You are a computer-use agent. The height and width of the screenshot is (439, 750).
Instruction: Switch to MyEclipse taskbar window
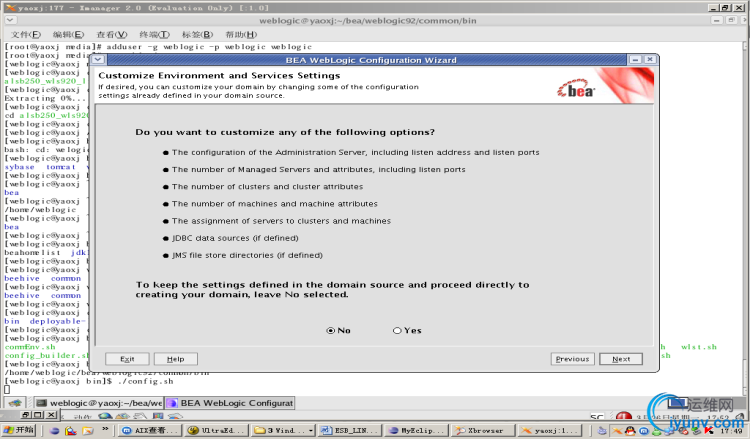[x=416, y=430]
